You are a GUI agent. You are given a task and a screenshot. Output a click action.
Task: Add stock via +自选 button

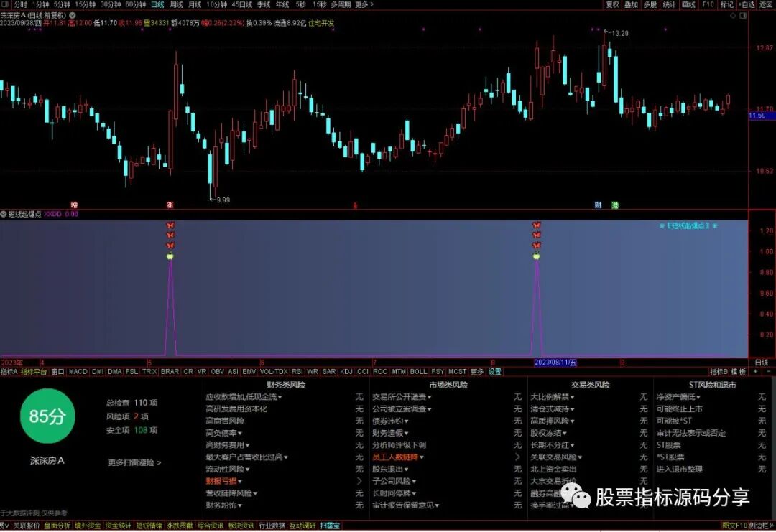[747, 4]
